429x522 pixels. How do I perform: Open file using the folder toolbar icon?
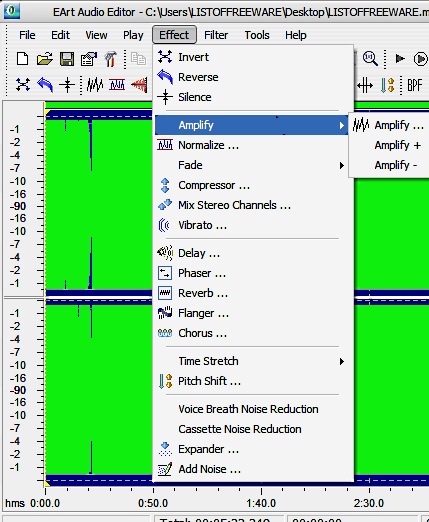click(x=45, y=59)
